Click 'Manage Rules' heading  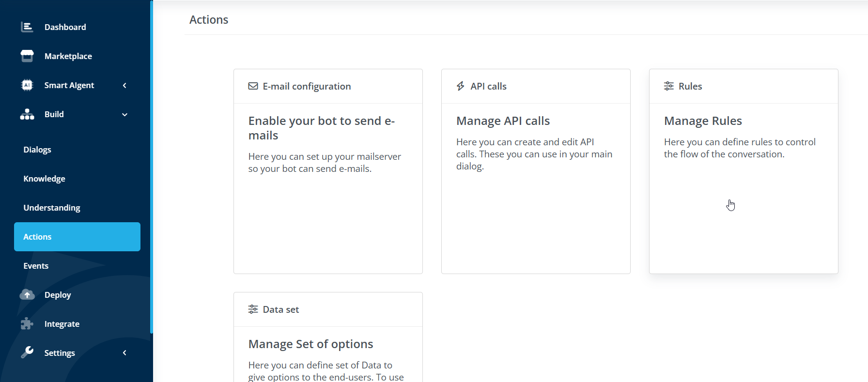[703, 121]
